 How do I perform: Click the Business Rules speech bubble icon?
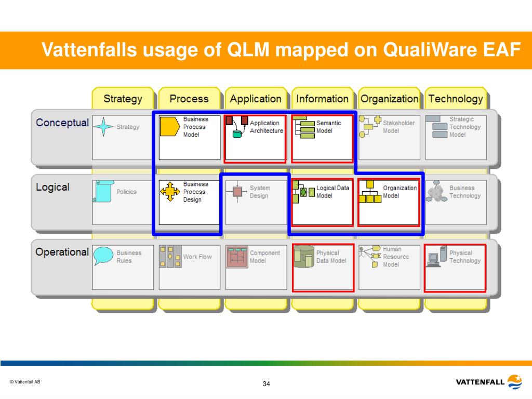click(103, 256)
